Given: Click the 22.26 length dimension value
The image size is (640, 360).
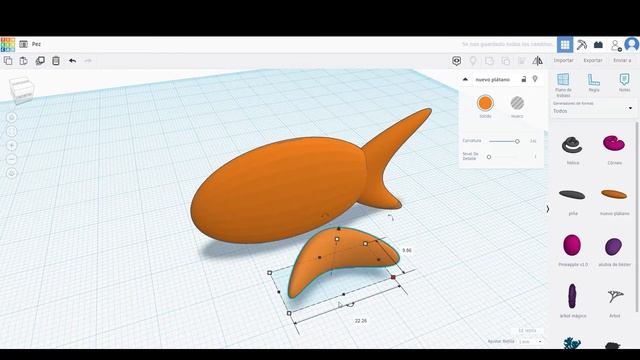Looking at the screenshot, I should (361, 321).
